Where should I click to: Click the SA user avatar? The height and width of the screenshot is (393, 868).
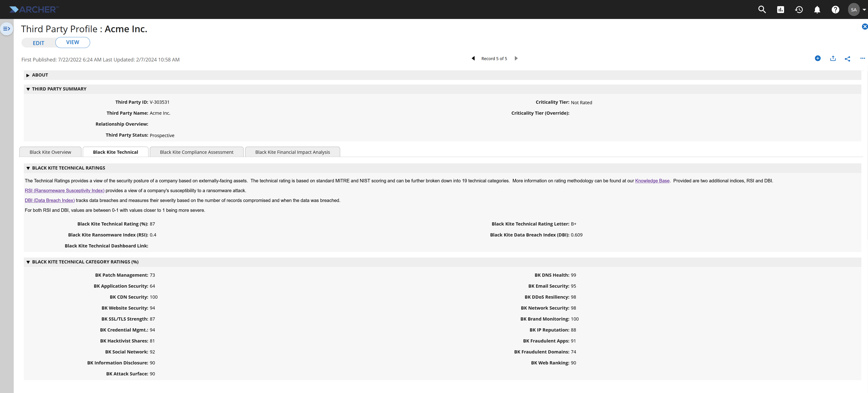(x=854, y=10)
